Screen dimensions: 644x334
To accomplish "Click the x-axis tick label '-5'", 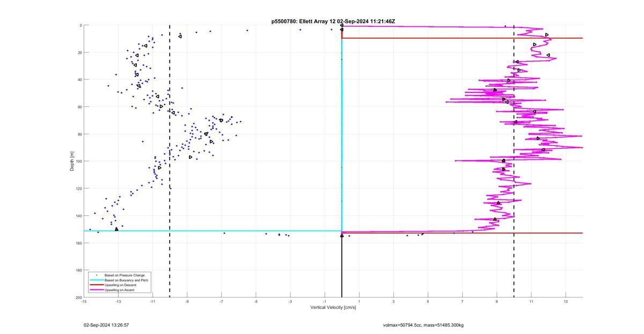I will coord(255,302).
